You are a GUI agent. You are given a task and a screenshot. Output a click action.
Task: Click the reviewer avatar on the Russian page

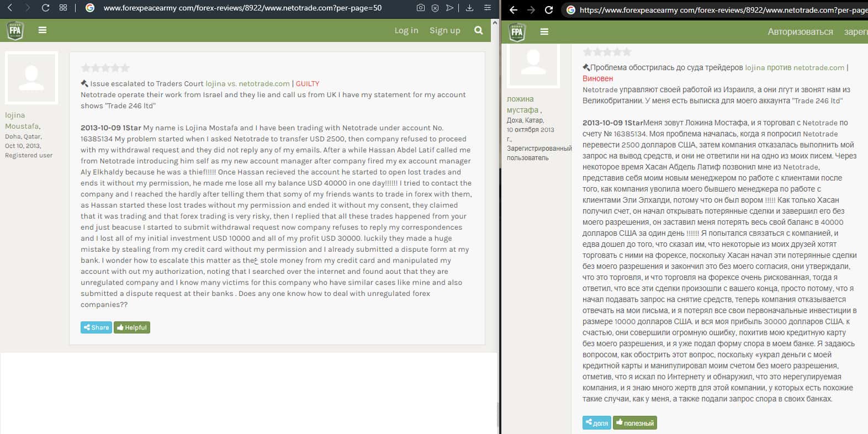tap(533, 65)
